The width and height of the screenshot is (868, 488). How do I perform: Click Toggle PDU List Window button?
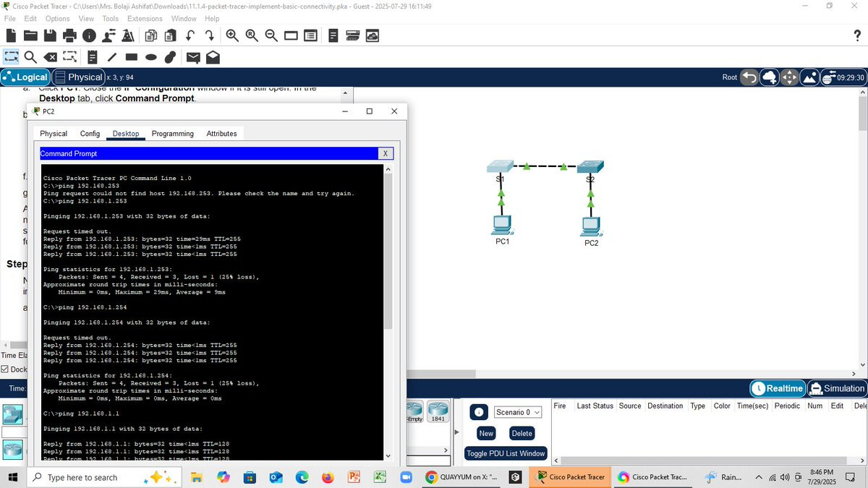pos(506,453)
